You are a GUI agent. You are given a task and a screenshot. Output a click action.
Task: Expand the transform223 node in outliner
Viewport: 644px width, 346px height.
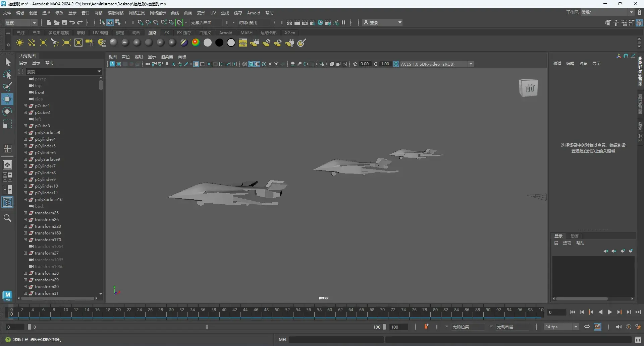pos(25,226)
